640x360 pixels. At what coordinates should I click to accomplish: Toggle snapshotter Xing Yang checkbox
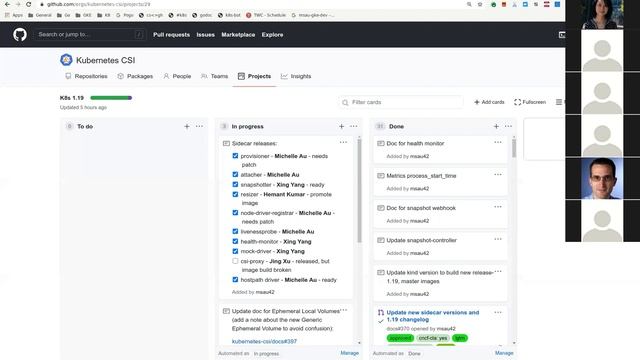[235, 184]
